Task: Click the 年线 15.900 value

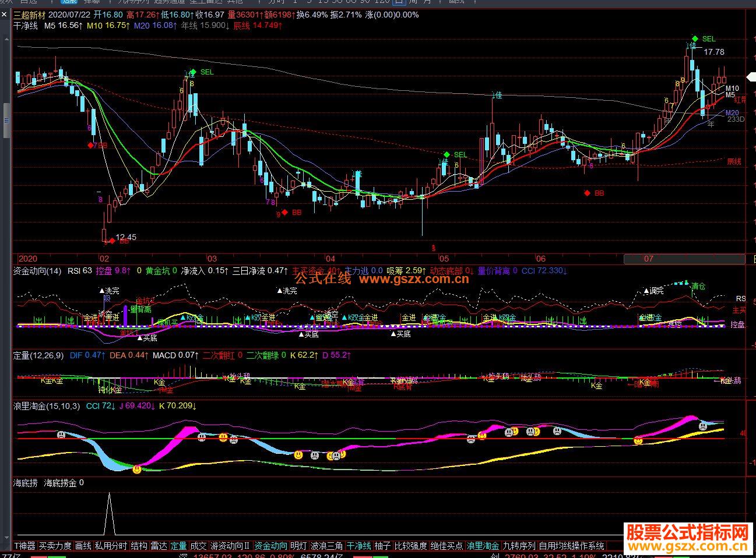Action: [205, 26]
